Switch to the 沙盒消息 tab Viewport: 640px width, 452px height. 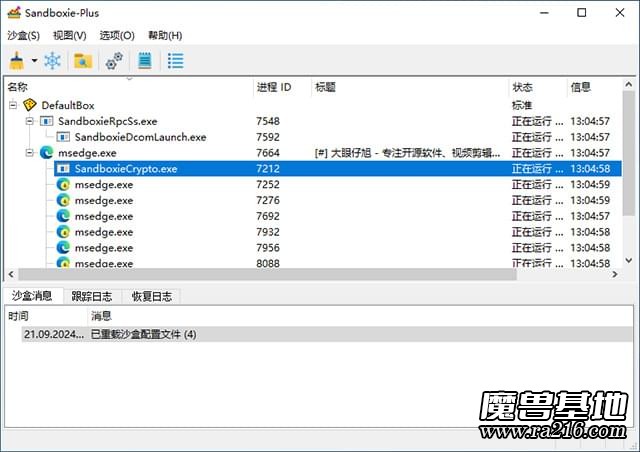32,296
